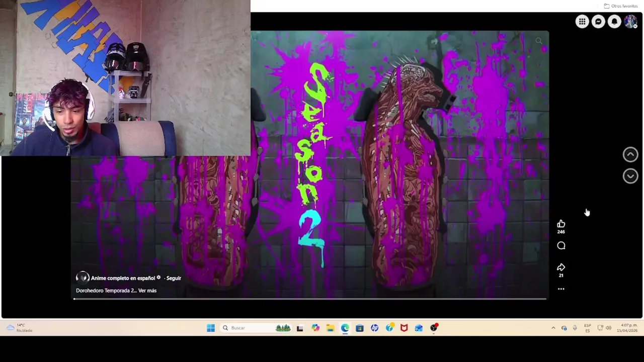This screenshot has height=362, width=644.
Task: Open network status tray icon
Action: click(x=600, y=328)
